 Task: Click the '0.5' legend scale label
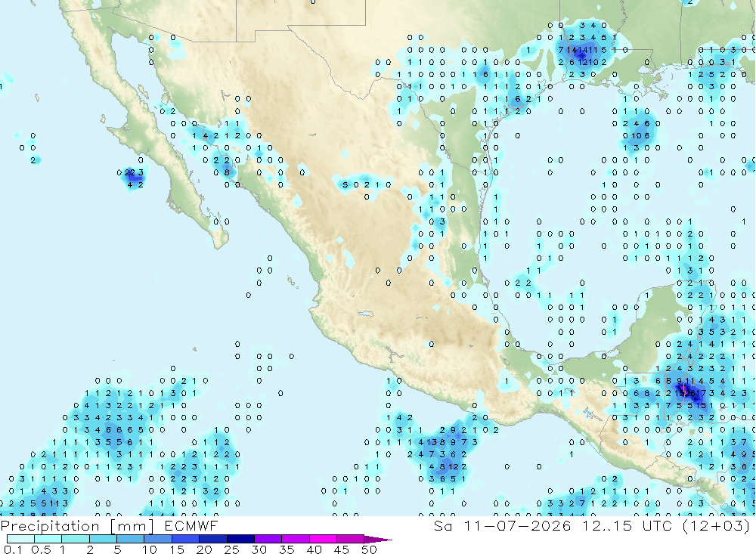coord(41,549)
